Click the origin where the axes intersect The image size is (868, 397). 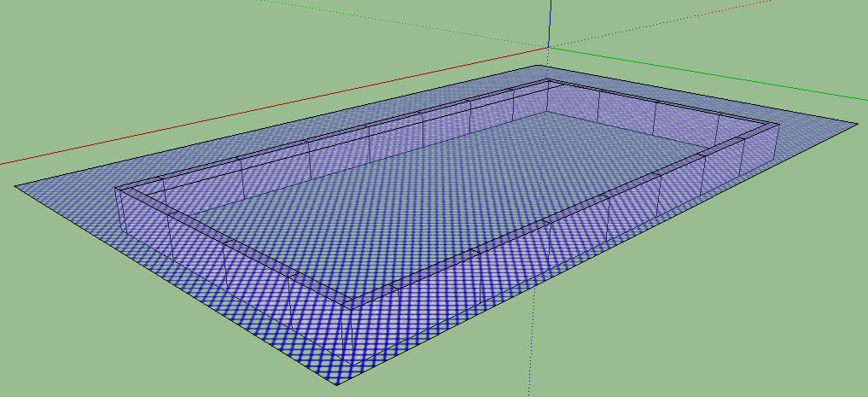(x=549, y=46)
